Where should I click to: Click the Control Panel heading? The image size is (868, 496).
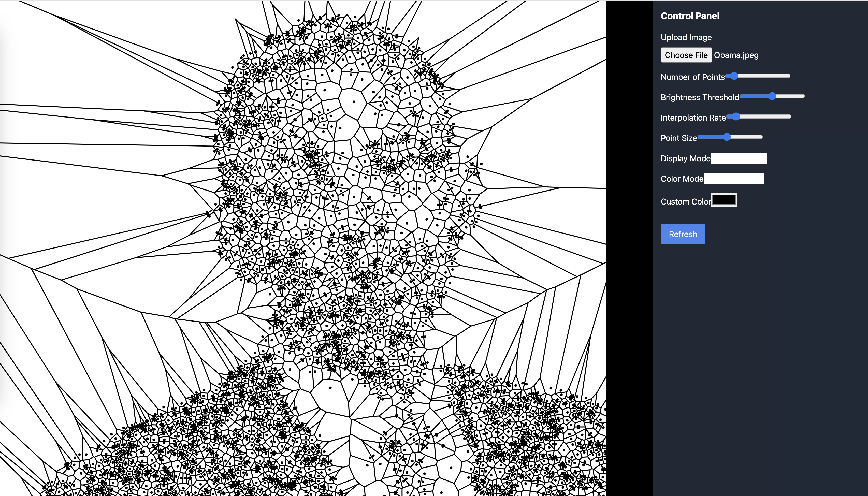pos(690,16)
